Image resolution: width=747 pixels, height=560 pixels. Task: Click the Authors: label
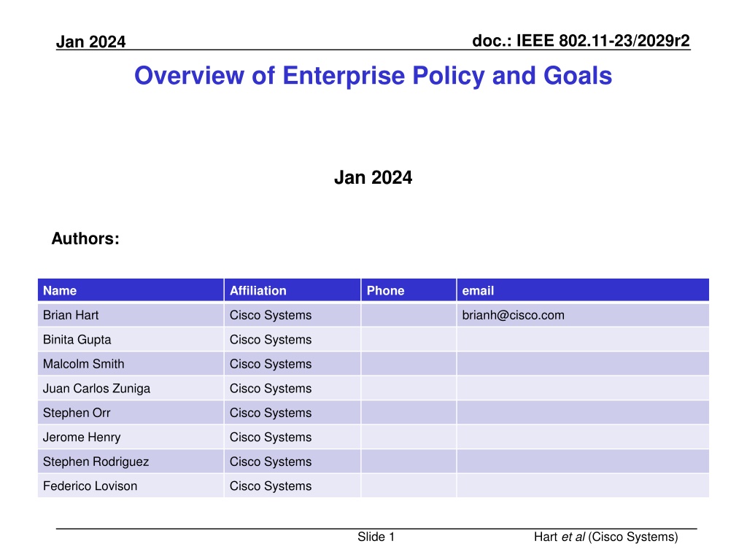pyautogui.click(x=85, y=238)
